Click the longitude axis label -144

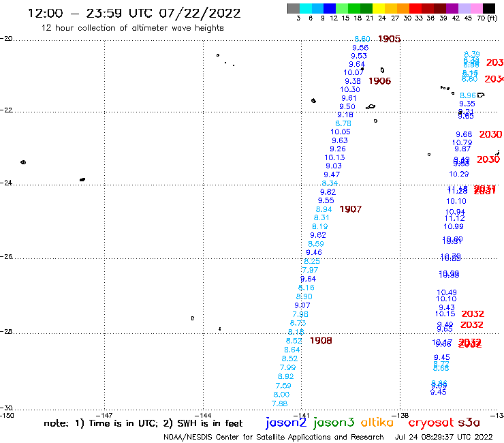pos(203,415)
